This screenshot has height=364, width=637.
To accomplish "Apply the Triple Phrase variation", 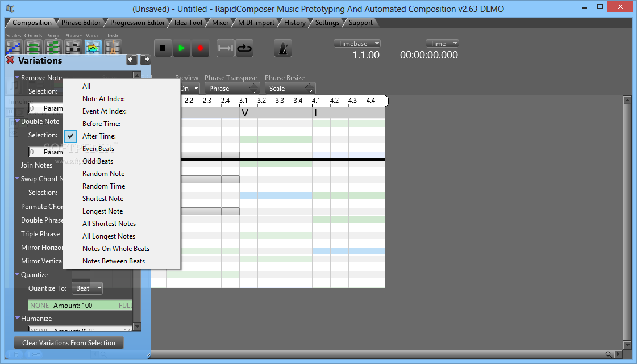I will 40,234.
